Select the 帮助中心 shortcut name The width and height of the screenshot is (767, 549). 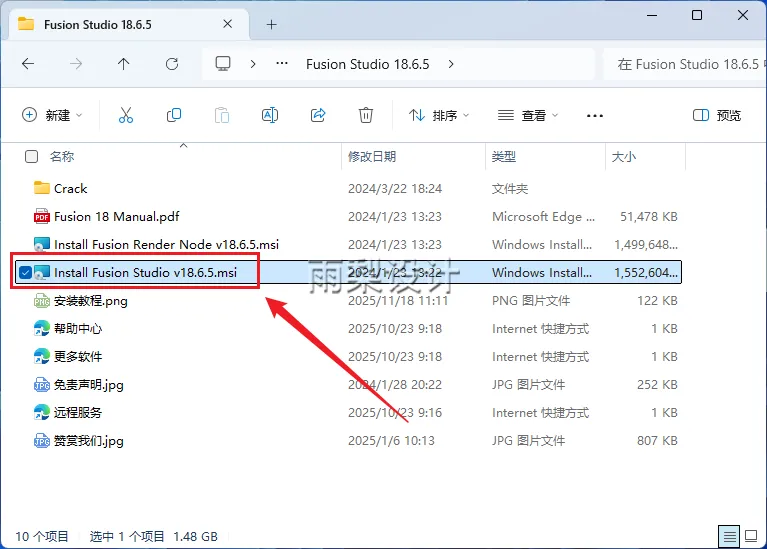click(78, 328)
